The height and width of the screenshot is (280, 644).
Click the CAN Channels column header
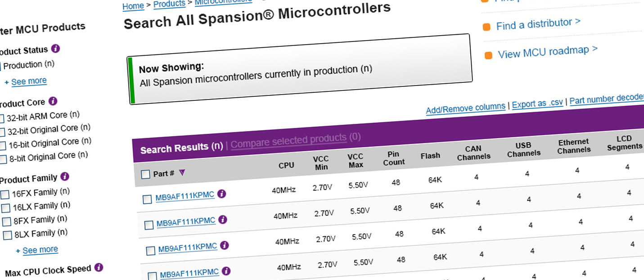[473, 152]
